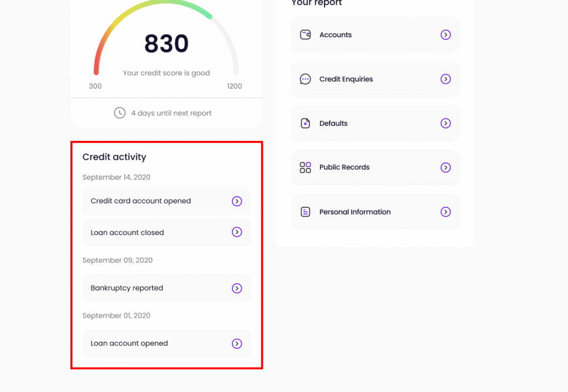This screenshot has height=392, width=568.
Task: Click the Defaults document icon
Action: [305, 123]
